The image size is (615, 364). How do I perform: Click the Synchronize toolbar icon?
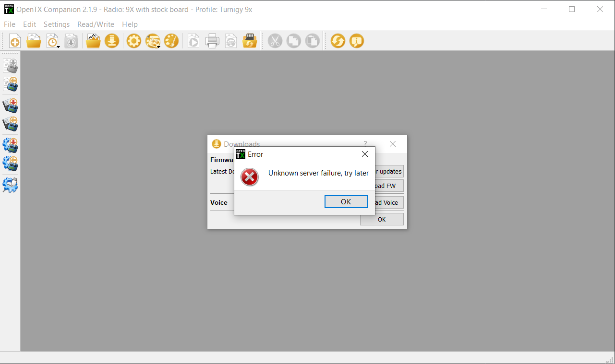click(x=338, y=41)
